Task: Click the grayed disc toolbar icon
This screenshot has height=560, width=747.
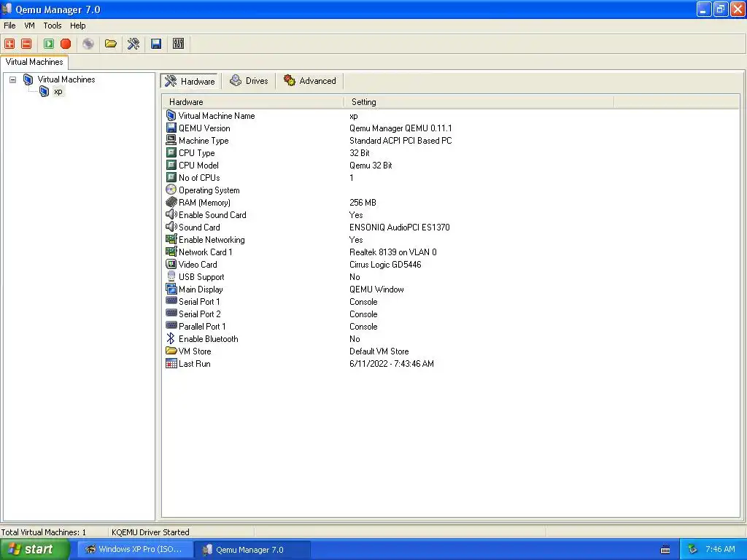Action: [x=88, y=44]
